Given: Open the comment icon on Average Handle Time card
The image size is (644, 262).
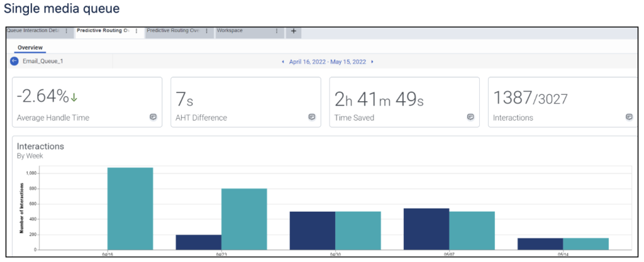Looking at the screenshot, I should [153, 117].
